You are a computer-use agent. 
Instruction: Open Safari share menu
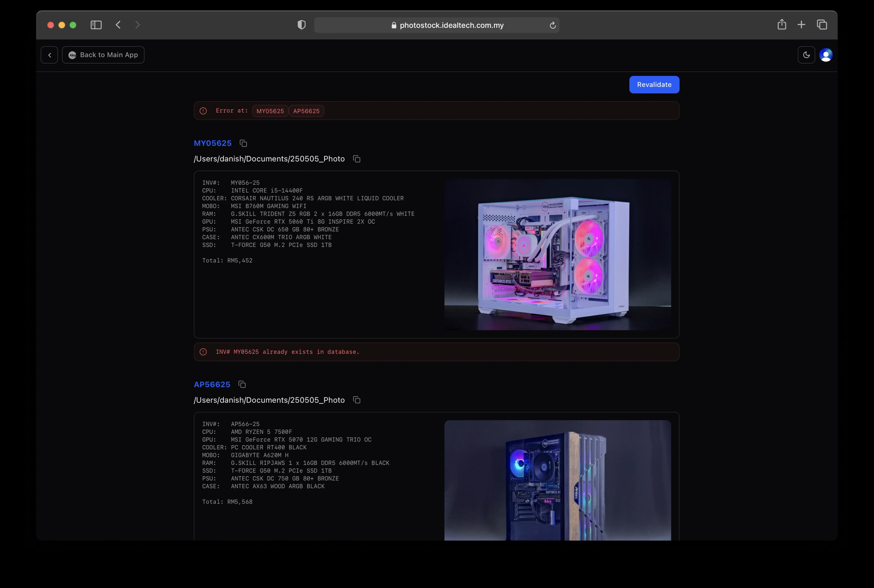(781, 25)
